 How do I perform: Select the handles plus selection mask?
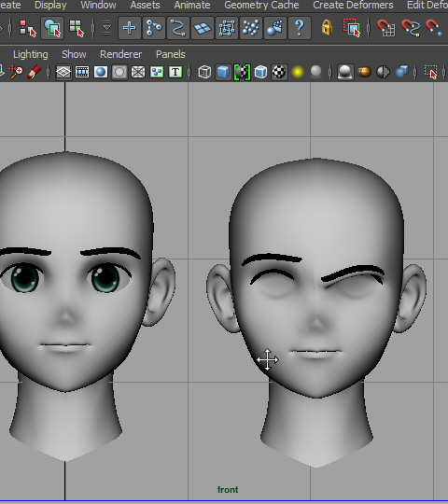pos(129,28)
